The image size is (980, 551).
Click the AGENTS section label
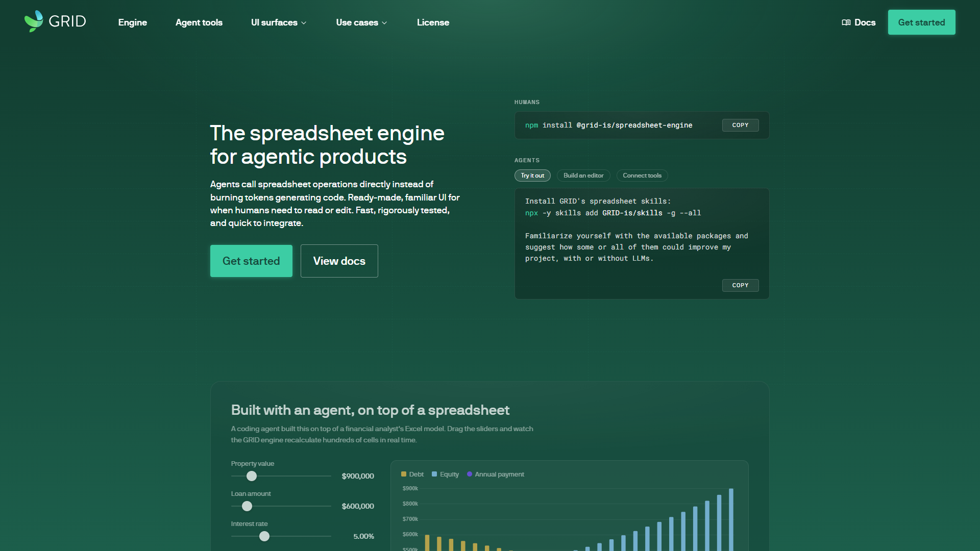[x=527, y=160]
